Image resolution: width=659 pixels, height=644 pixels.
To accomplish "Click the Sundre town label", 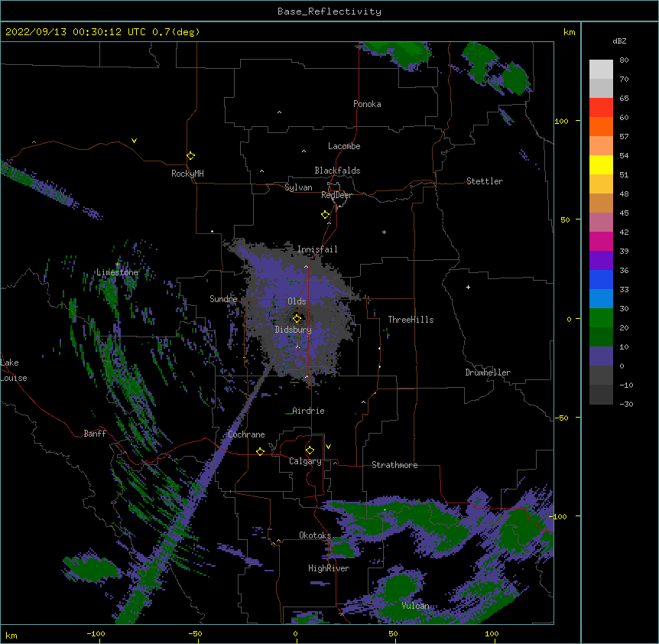I will [x=223, y=299].
